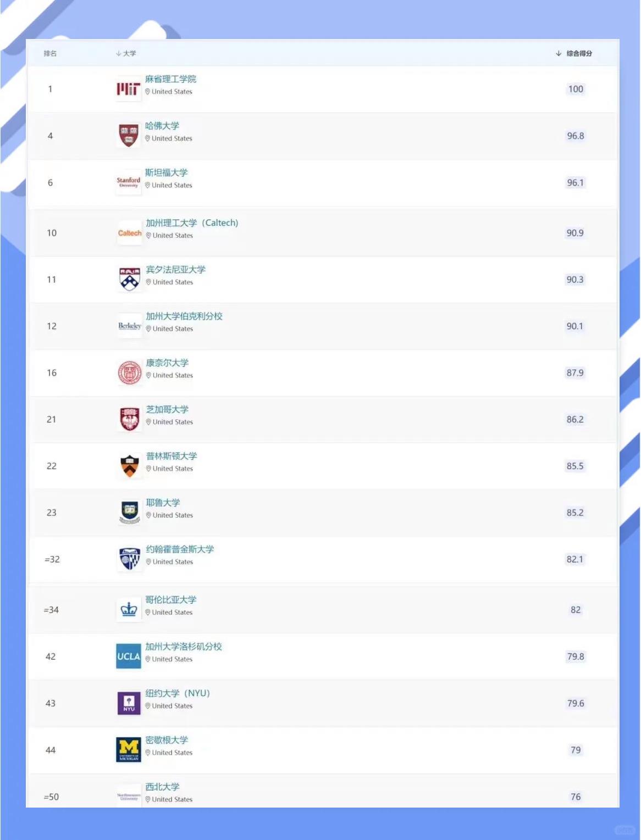Click the Harvard crest logo
Screen dimensions: 641x840
pos(129,136)
